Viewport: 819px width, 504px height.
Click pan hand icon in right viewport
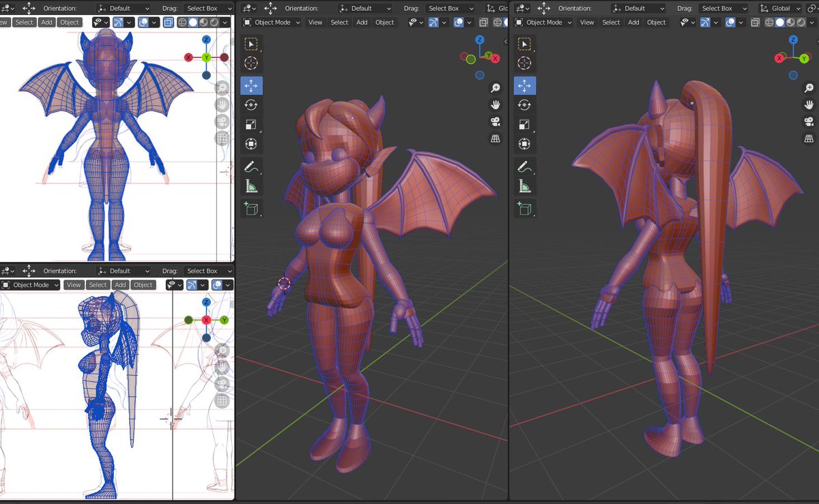click(809, 105)
